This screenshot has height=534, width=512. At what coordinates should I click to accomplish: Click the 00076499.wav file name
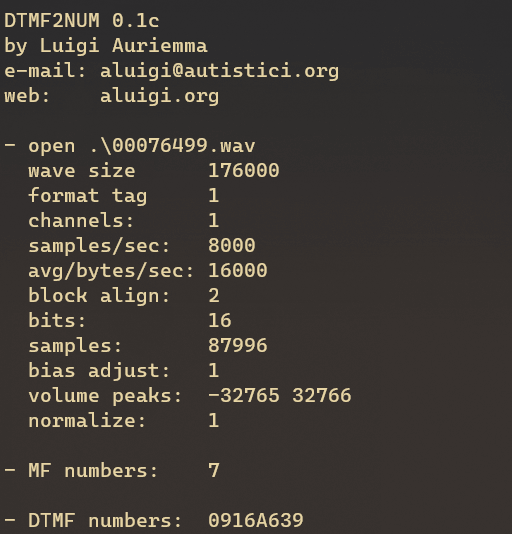point(184,146)
